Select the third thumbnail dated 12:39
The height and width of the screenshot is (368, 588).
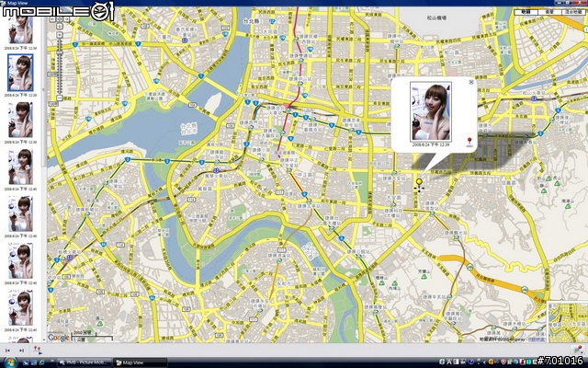pos(20,120)
